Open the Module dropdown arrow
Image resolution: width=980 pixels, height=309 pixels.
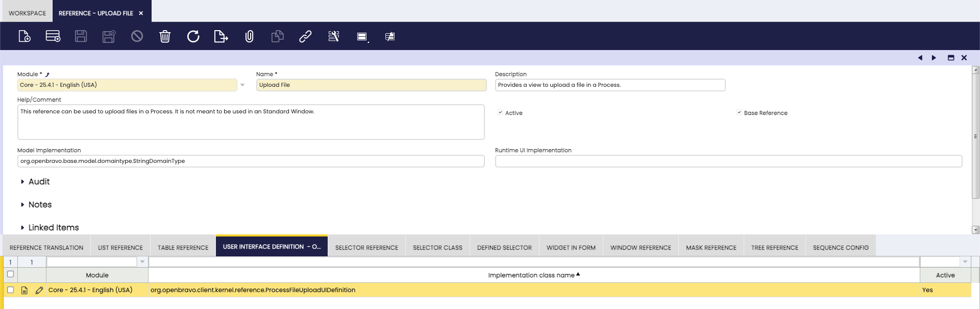click(x=242, y=85)
